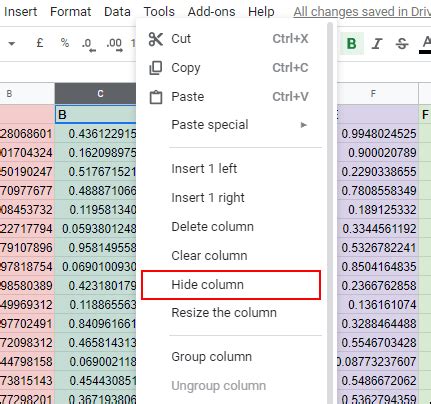The width and height of the screenshot is (431, 404).
Task: Toggle Strikethrough formatting button
Action: click(402, 44)
